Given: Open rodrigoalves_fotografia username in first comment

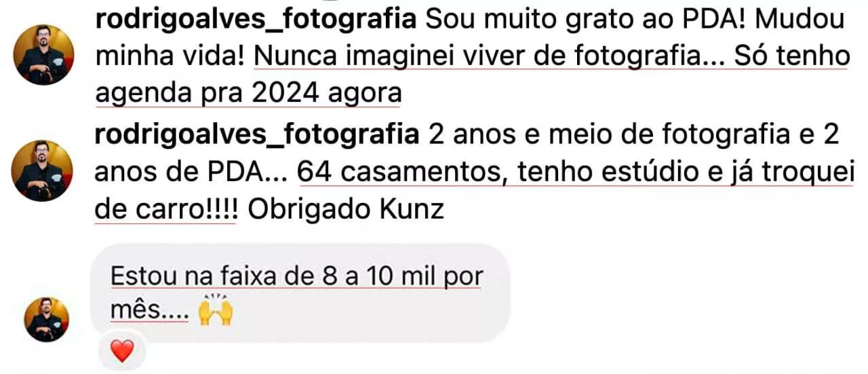Looking at the screenshot, I should 256,20.
